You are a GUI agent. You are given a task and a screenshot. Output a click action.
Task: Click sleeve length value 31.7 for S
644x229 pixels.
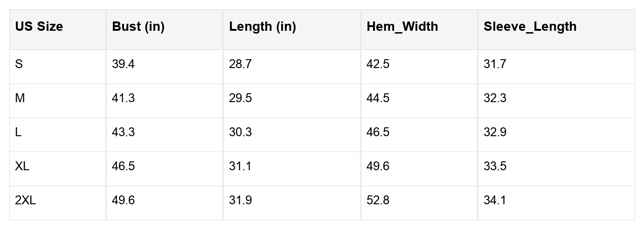[x=495, y=64]
